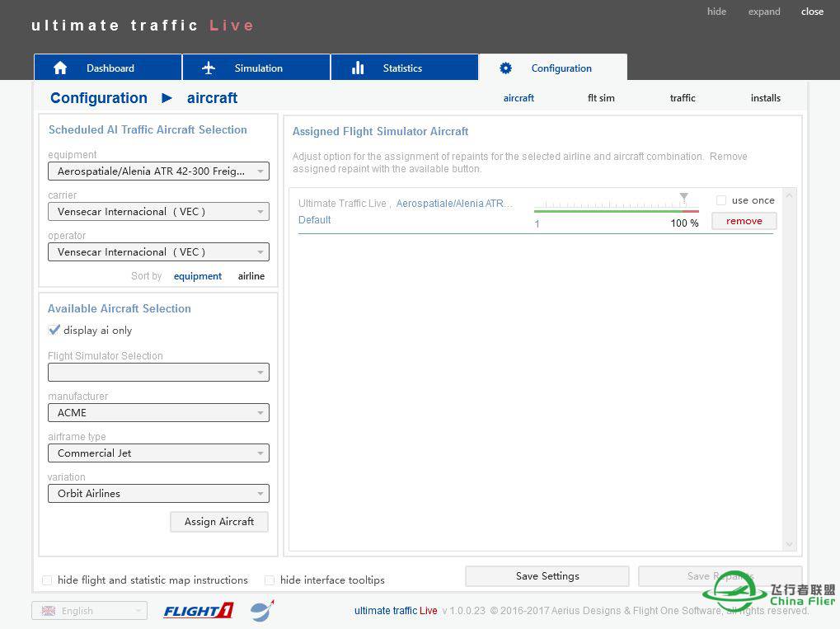
Task: Switch to the Dashboard tab
Action: (108, 68)
